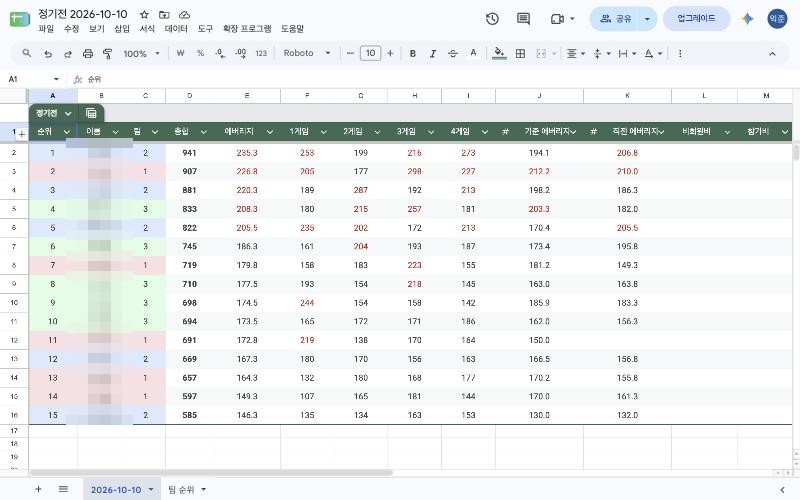Open the 도구 menu
This screenshot has height=500, width=800.
pos(205,29)
